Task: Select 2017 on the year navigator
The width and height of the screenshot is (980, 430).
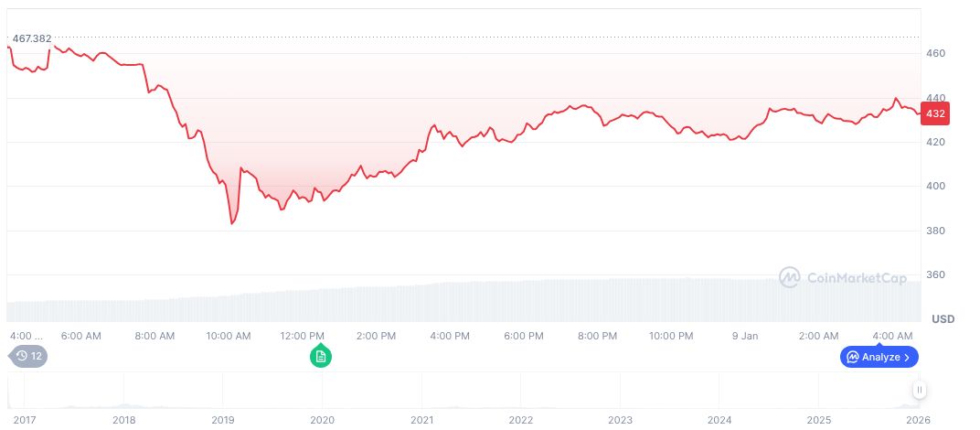Action: coord(23,421)
